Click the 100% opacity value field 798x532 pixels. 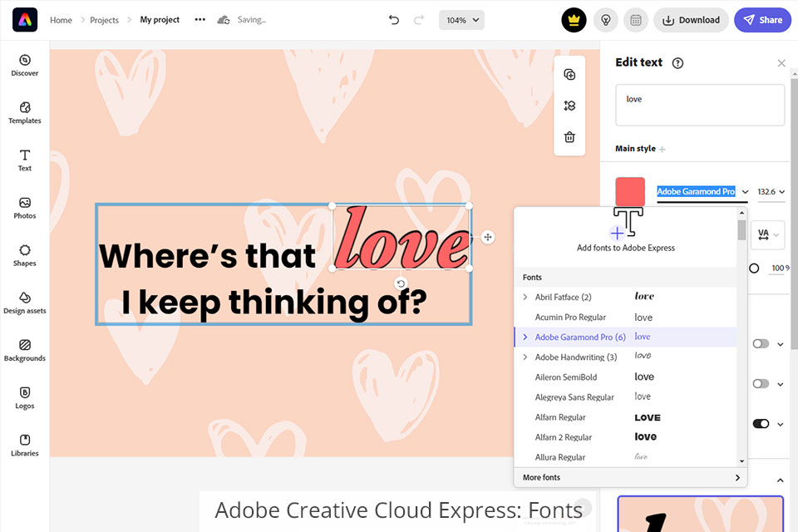[778, 268]
